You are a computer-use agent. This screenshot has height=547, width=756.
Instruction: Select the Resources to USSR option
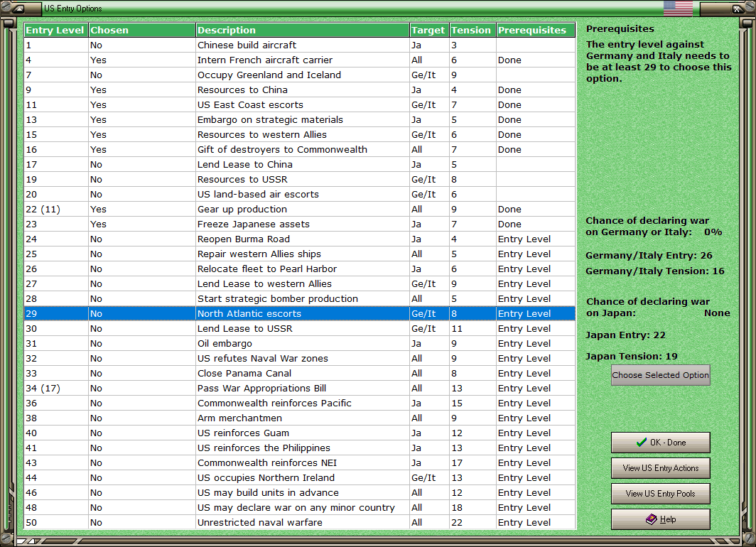pyautogui.click(x=300, y=180)
